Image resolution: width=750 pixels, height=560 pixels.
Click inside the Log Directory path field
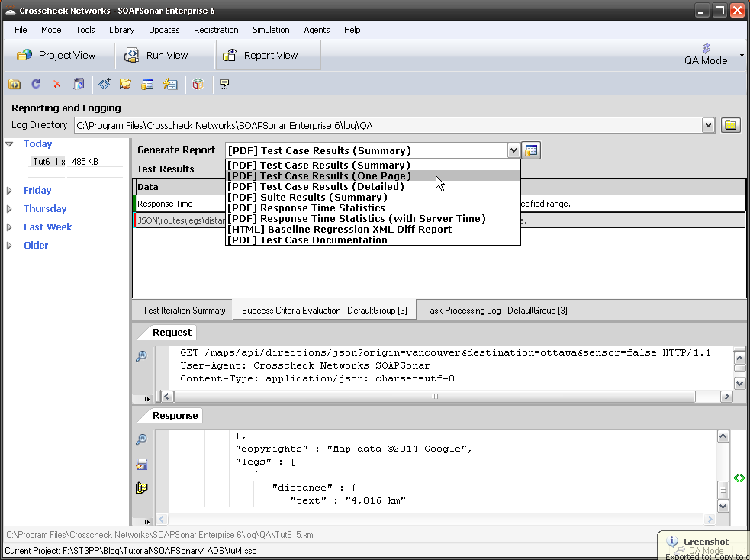(388, 125)
